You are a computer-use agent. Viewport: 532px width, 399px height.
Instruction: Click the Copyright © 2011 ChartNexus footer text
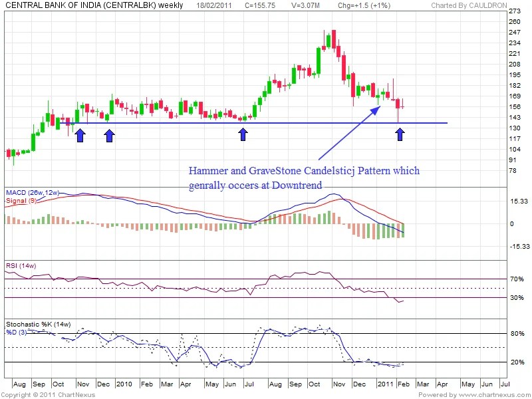[x=48, y=394]
